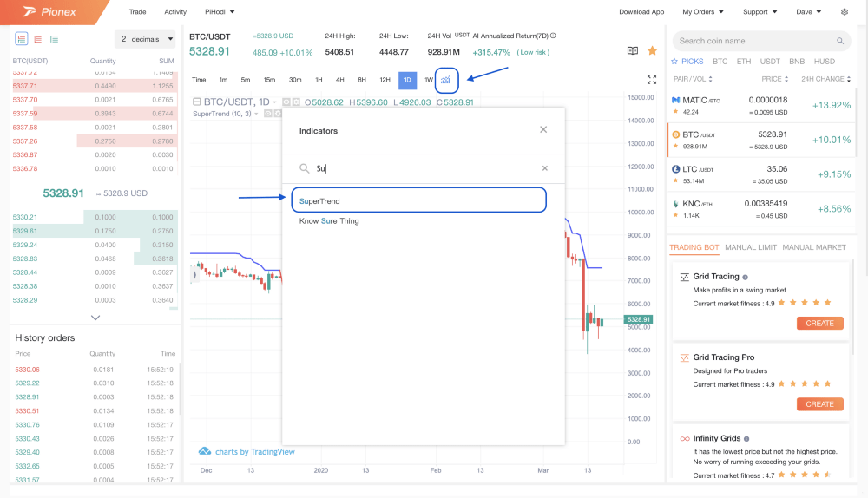Viewport: 868px width, 498px height.
Task: Show buy orders only in order book
Action: pyautogui.click(x=54, y=39)
